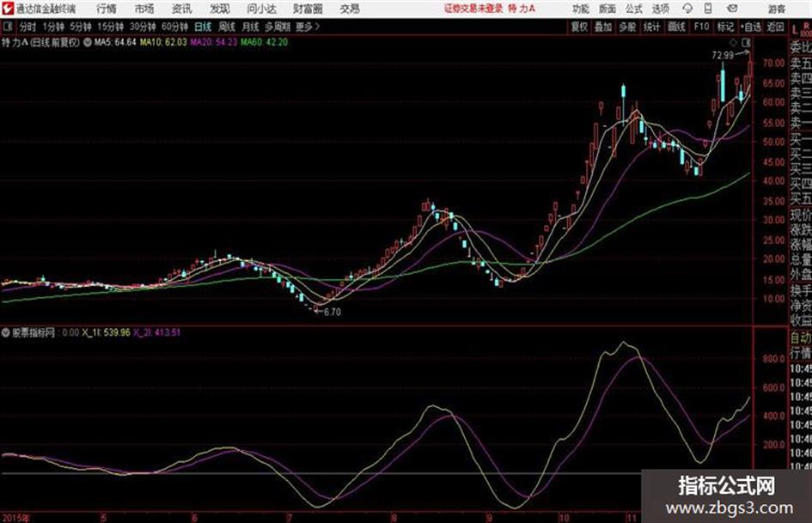Viewport: 812px width, 523px height.
Task: Click the X_1: 539.96 indicator value
Action: click(107, 332)
